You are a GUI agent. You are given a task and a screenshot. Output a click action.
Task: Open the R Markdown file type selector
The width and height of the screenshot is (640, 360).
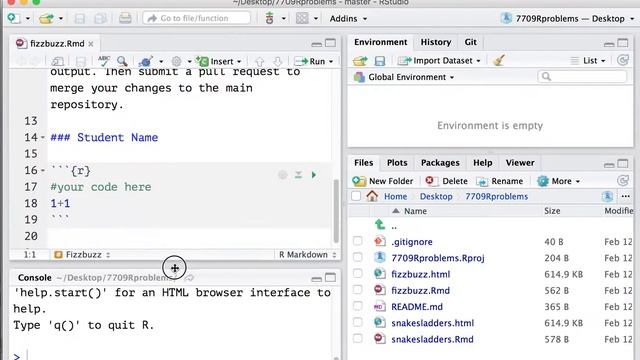[308, 255]
